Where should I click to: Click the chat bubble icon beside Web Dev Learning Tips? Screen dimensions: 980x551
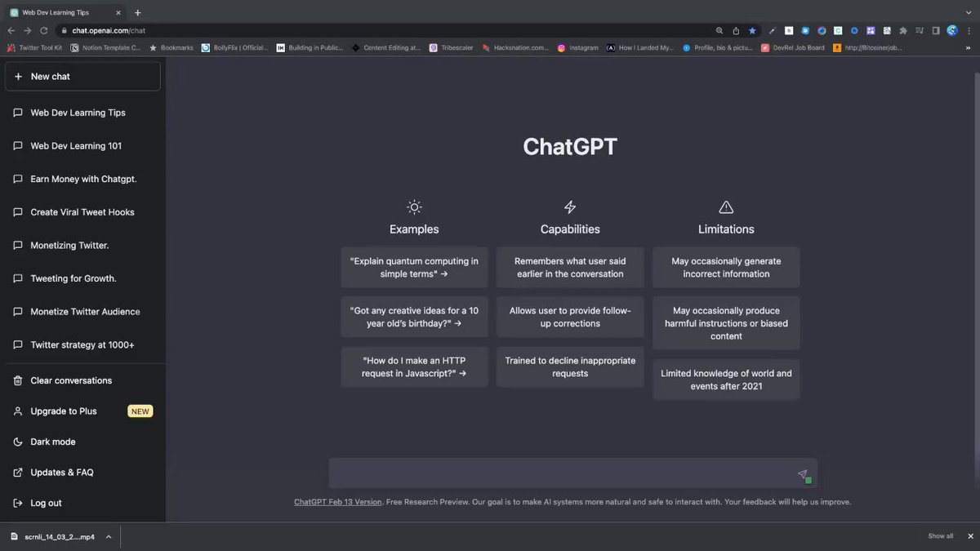pyautogui.click(x=18, y=113)
